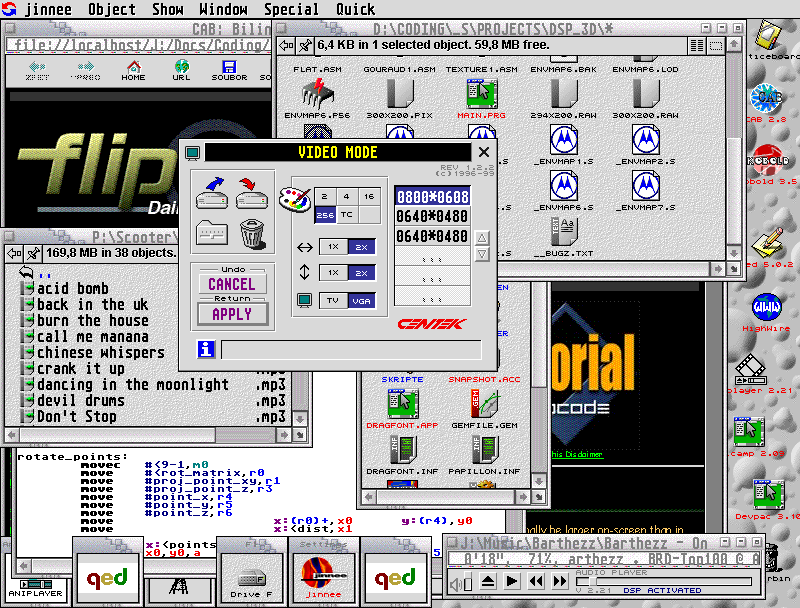The width and height of the screenshot is (800, 608).
Task: Click the URL globe icon in CAB toolbar
Action: [x=181, y=69]
